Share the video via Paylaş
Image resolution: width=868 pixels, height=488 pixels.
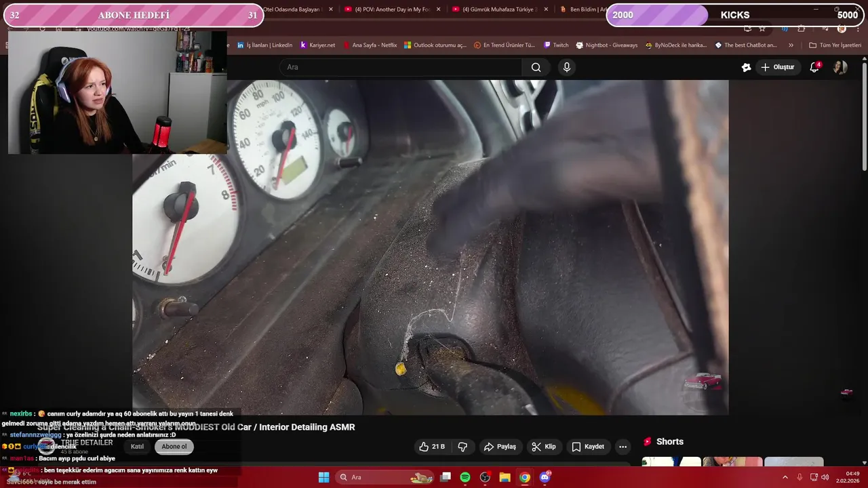500,447
